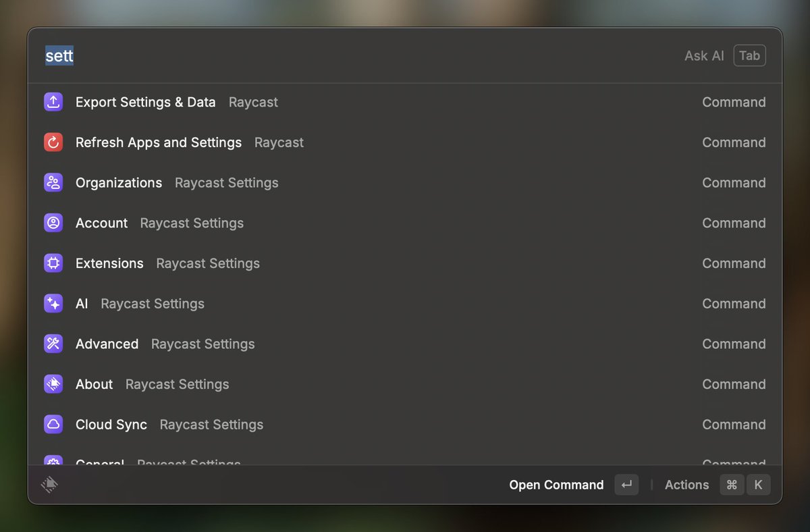Viewport: 810px width, 532px height.
Task: Click the About Raycast logo icon
Action: coord(53,384)
